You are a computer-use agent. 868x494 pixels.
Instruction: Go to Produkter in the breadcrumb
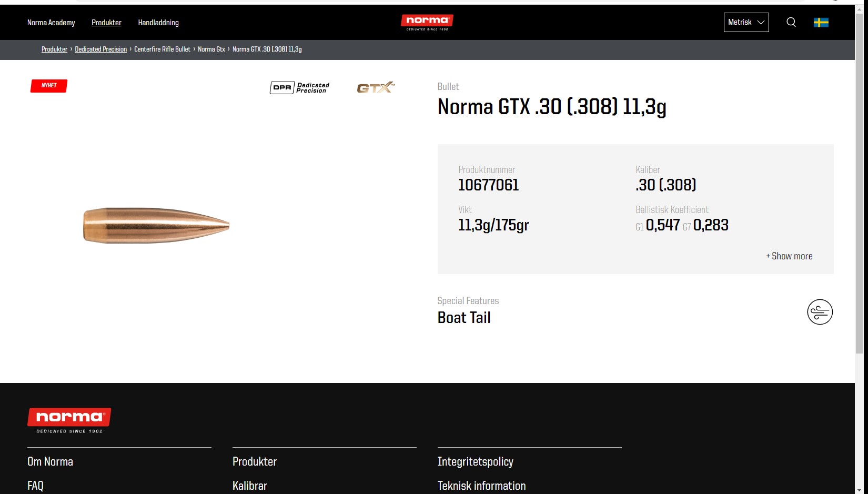(x=54, y=49)
